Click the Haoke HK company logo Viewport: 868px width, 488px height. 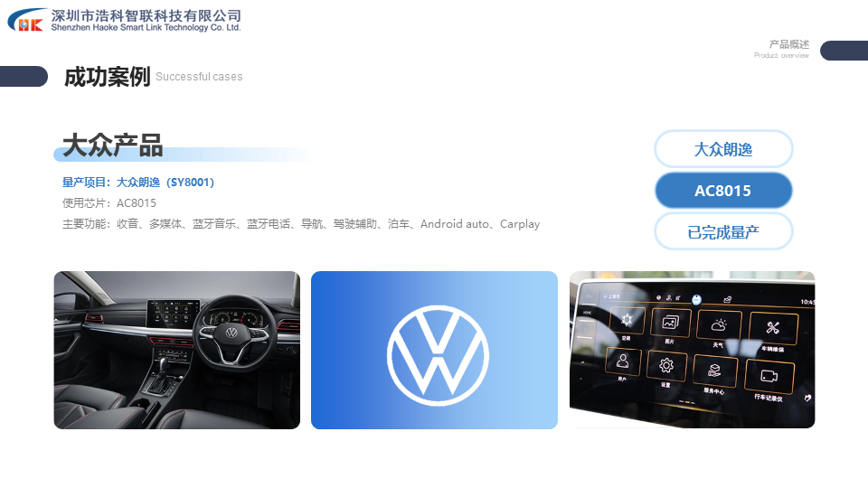point(25,21)
